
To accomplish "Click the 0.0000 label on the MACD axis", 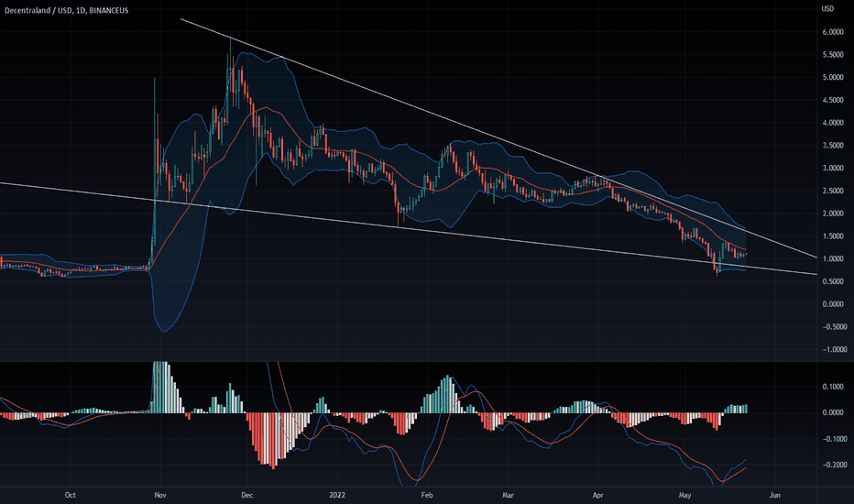I will pyautogui.click(x=833, y=412).
